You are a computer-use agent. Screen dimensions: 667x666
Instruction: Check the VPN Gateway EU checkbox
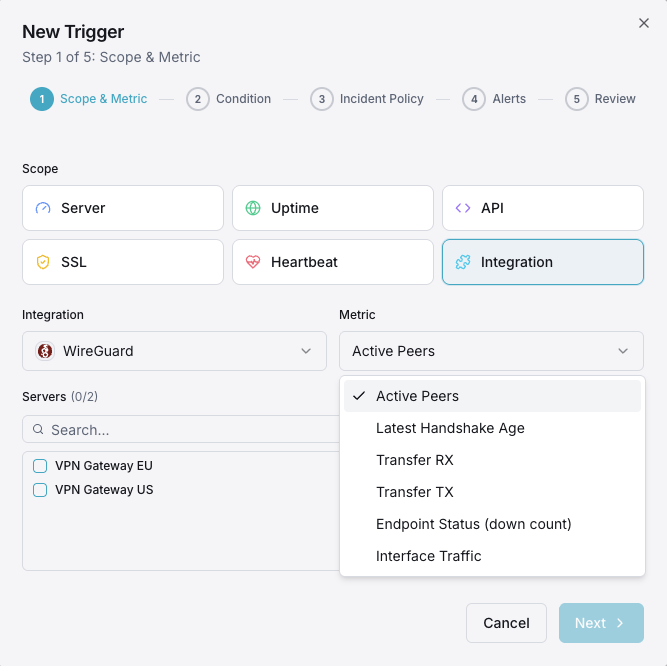click(x=40, y=466)
